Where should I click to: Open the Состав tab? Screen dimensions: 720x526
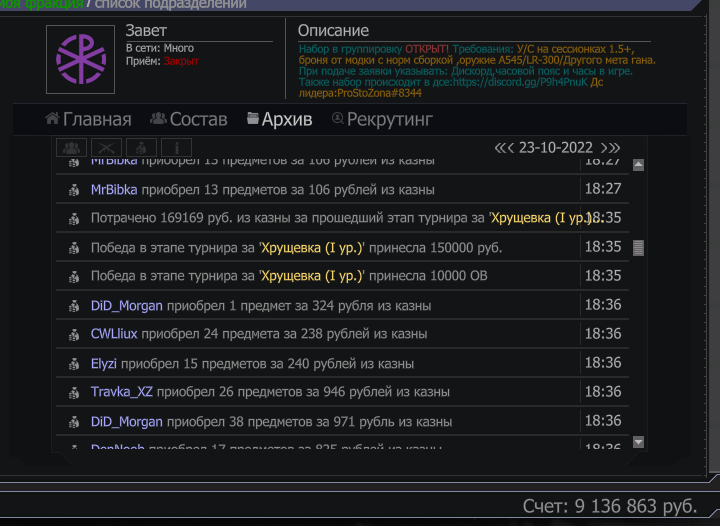[x=188, y=120]
